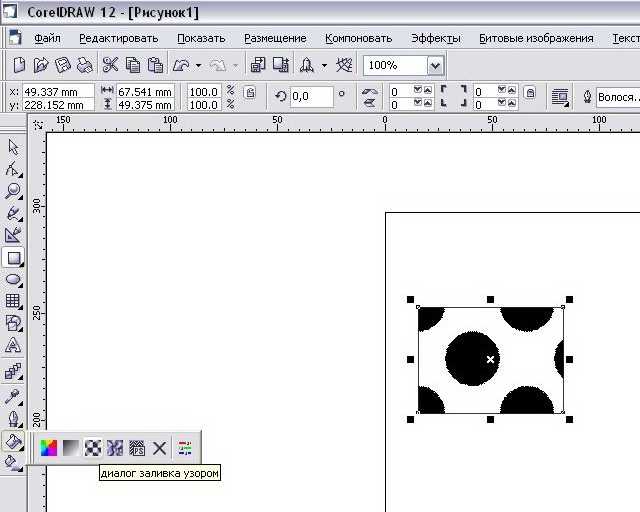This screenshot has width=640, height=512.
Task: Open the texture fill dialog
Action: click(x=115, y=448)
